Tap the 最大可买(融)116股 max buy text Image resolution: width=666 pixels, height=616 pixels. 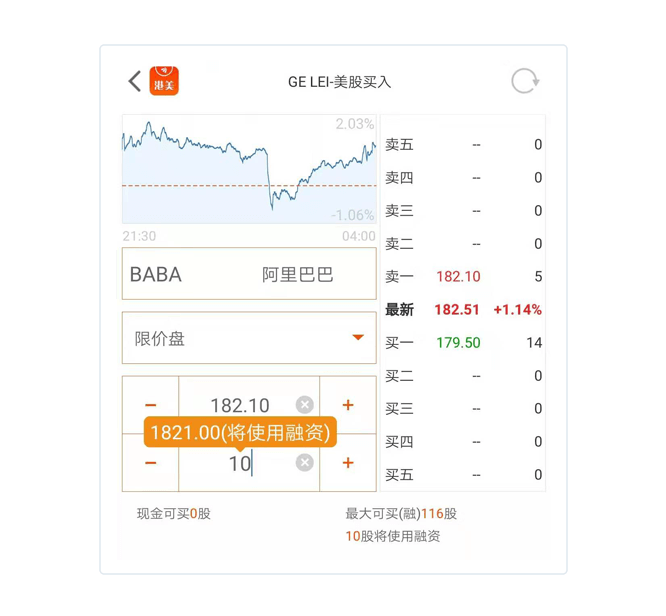[x=401, y=514]
